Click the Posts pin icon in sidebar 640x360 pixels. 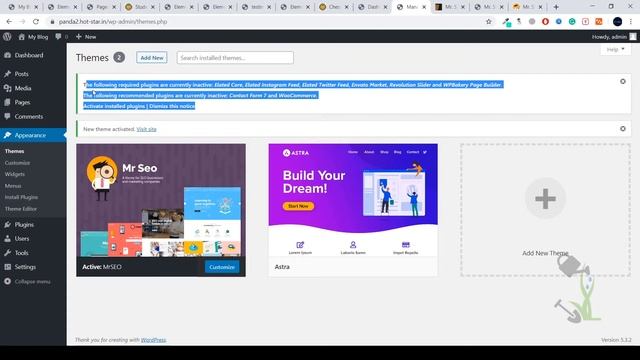[7, 74]
